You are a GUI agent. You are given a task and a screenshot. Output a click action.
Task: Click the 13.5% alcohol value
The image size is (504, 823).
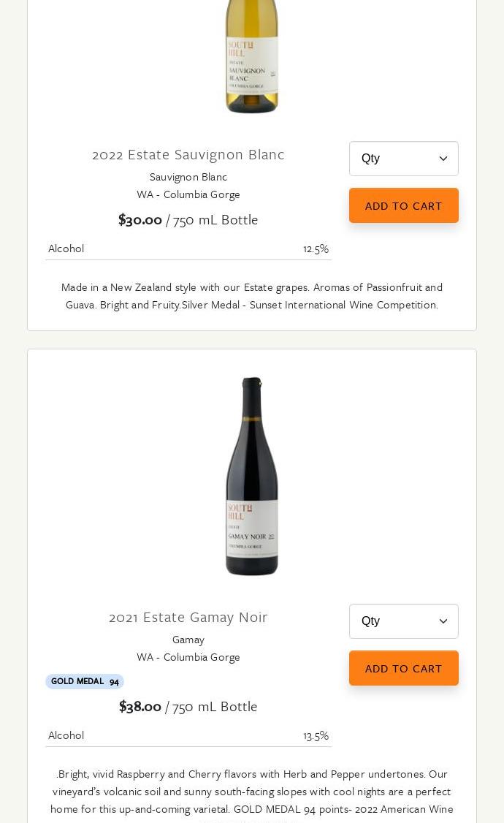[x=316, y=735]
